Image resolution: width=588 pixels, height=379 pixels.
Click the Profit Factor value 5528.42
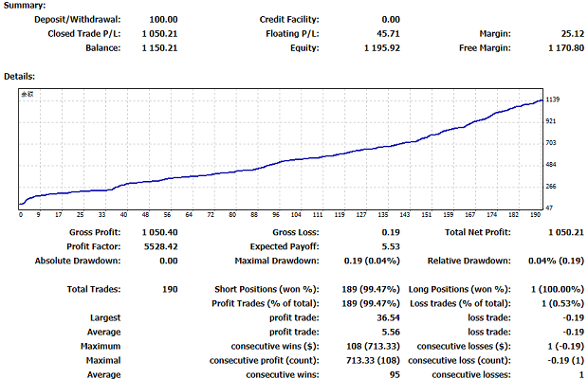pyautogui.click(x=159, y=246)
